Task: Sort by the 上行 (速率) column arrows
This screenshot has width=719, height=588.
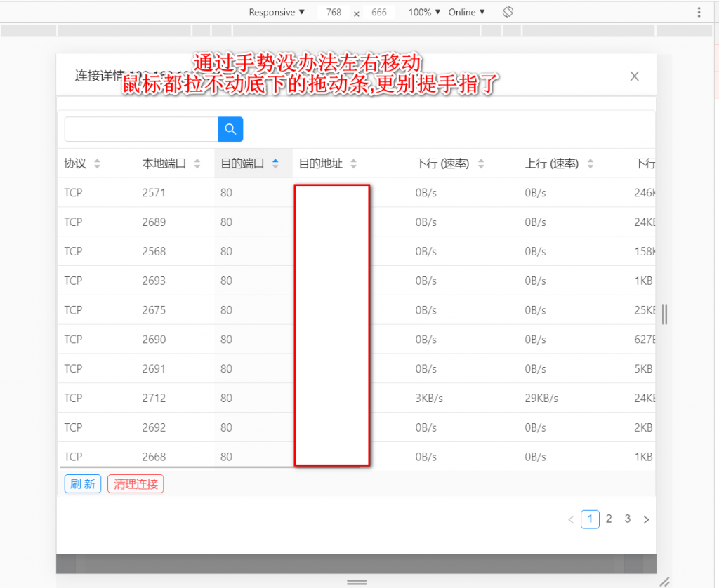Action: coord(591,163)
